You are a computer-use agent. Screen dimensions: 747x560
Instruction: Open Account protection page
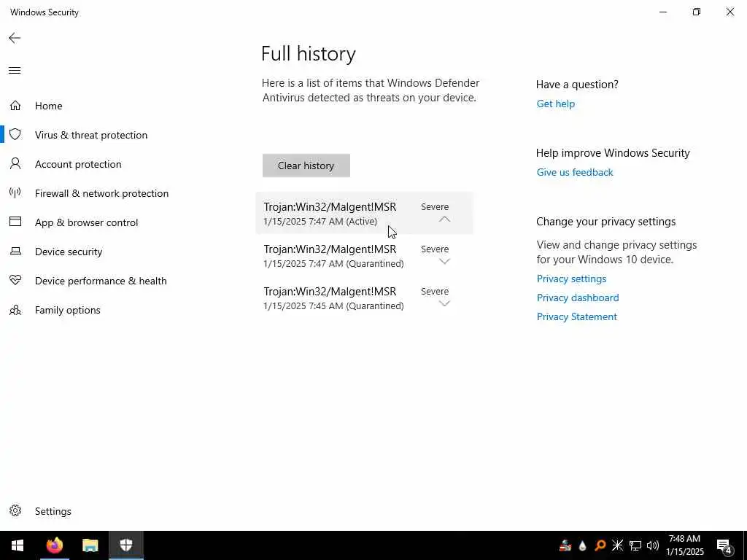point(78,164)
